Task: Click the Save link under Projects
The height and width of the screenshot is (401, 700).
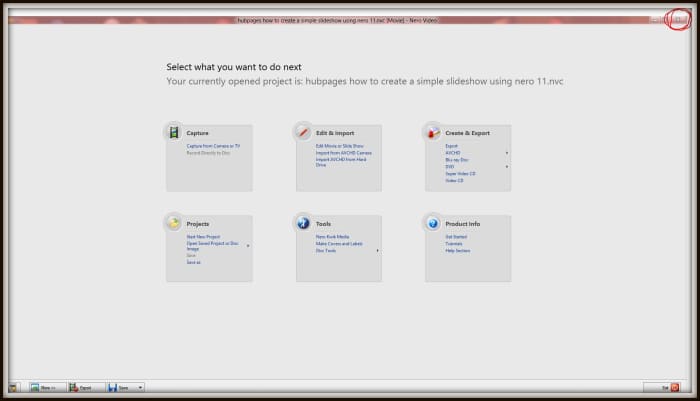Action: (191, 255)
